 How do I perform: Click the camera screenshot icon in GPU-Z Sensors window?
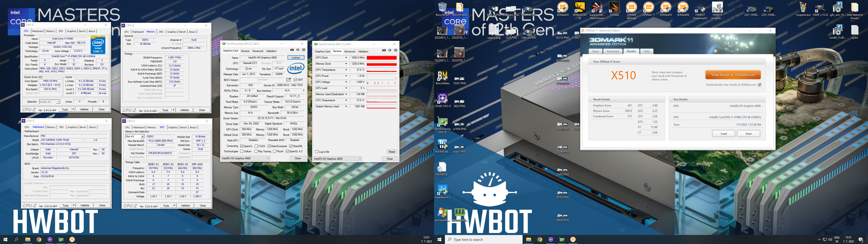(384, 50)
